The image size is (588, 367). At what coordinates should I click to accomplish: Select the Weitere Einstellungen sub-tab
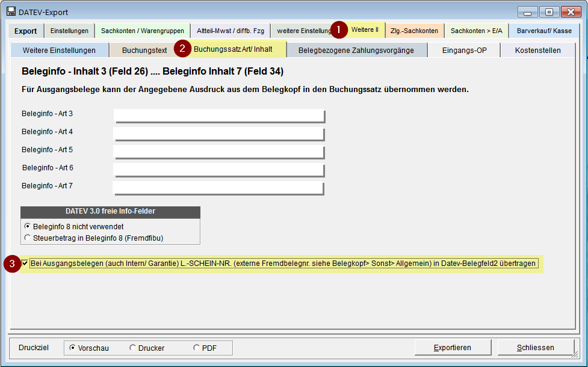pos(59,51)
